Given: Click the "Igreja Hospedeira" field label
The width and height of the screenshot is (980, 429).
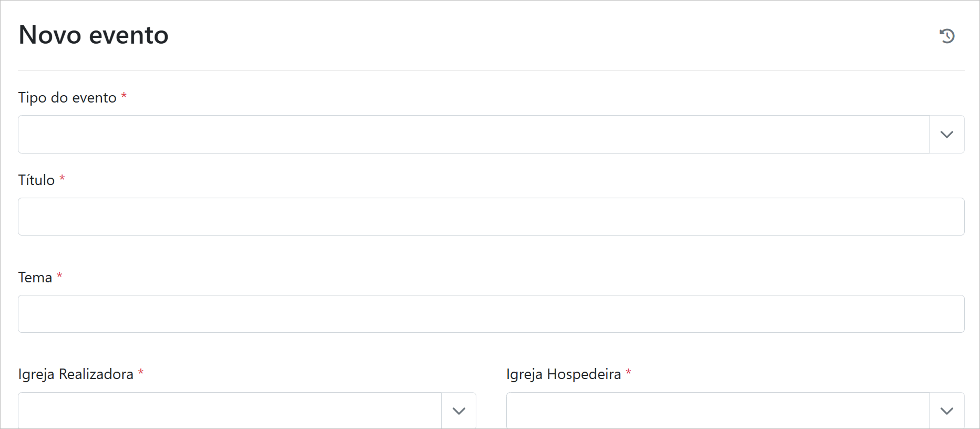Looking at the screenshot, I should tap(564, 374).
